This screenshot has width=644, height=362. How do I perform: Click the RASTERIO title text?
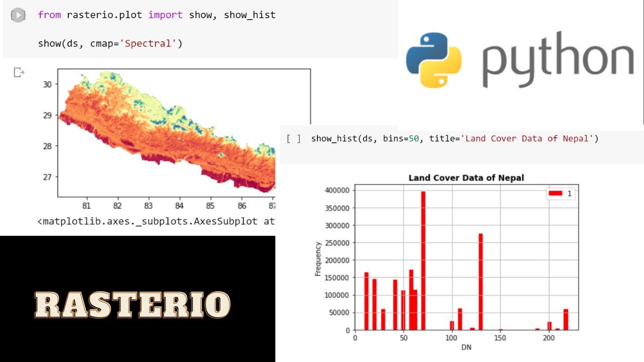132,305
